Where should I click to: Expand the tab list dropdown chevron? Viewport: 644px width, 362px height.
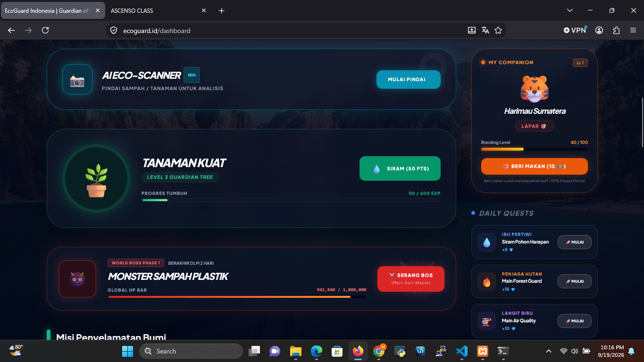570,10
